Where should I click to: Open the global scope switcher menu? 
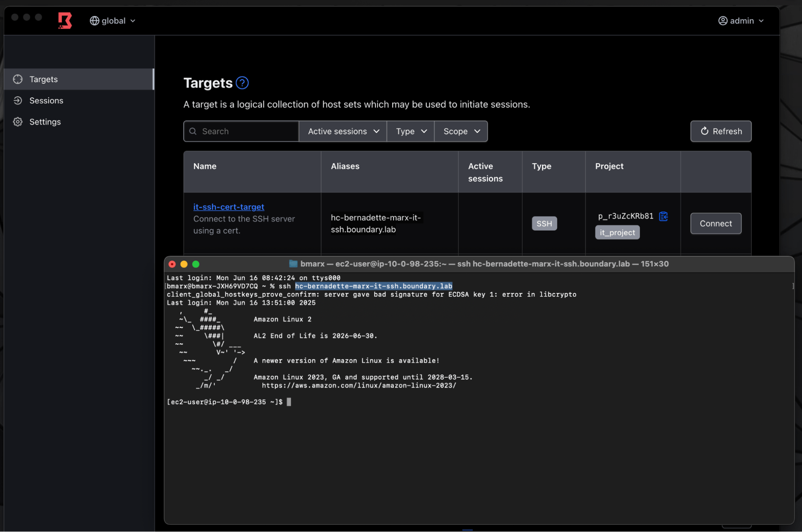tap(113, 20)
